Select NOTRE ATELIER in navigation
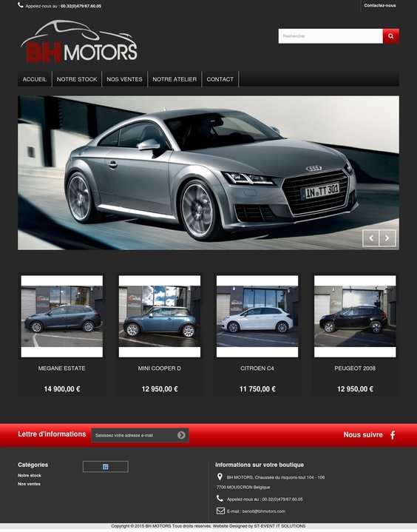Screen dimensions: 417x532 click(174, 79)
